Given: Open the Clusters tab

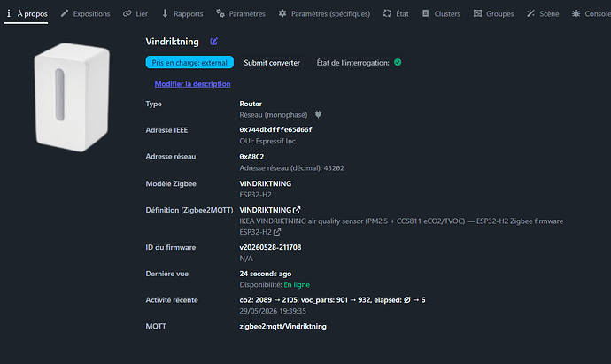Looking at the screenshot, I should (x=441, y=13).
